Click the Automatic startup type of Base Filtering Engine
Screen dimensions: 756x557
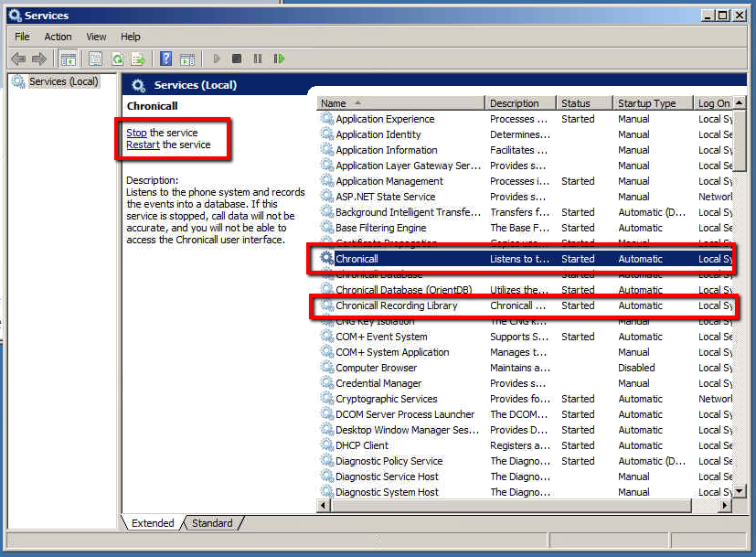click(640, 228)
